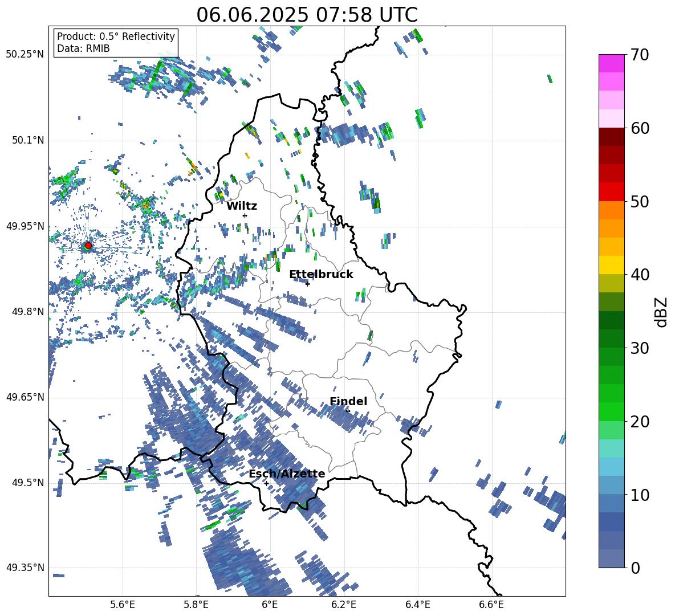Click the Ettelbruck city label
This screenshot has height=616, width=675.
click(x=321, y=275)
